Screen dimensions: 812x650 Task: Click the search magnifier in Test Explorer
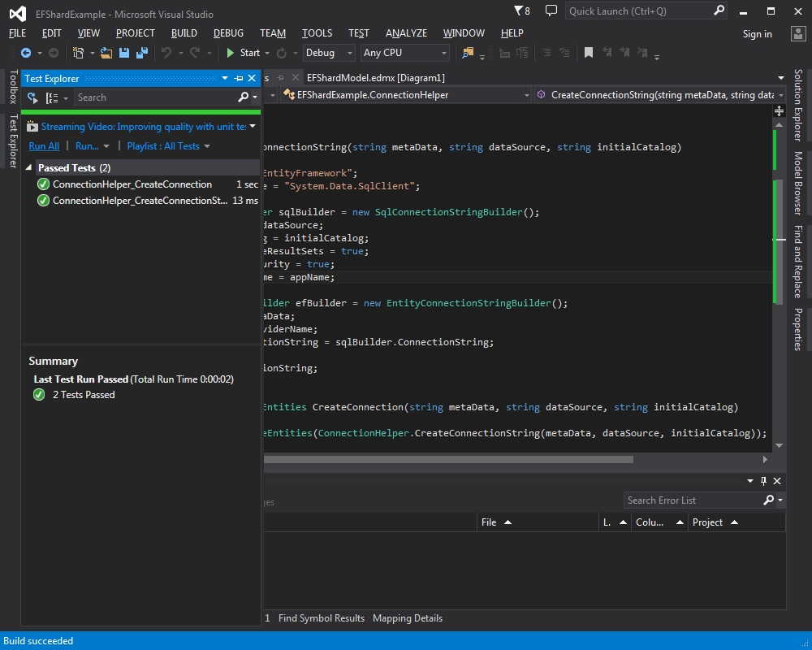(x=243, y=97)
